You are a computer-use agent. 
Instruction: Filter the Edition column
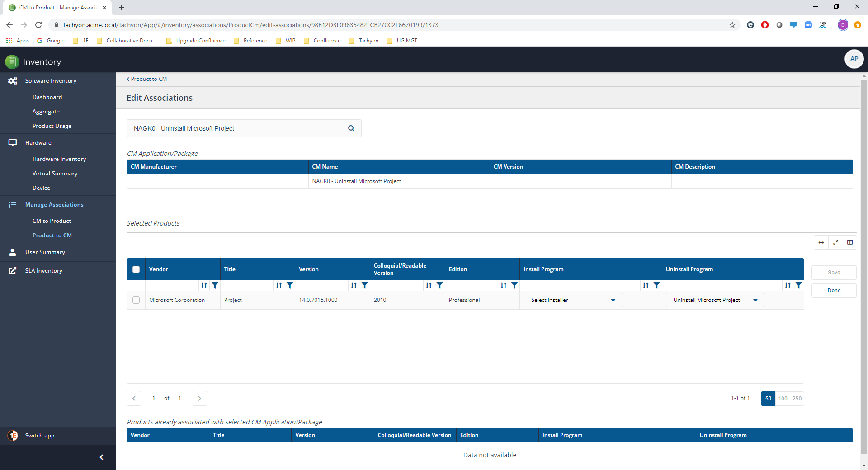coord(514,285)
